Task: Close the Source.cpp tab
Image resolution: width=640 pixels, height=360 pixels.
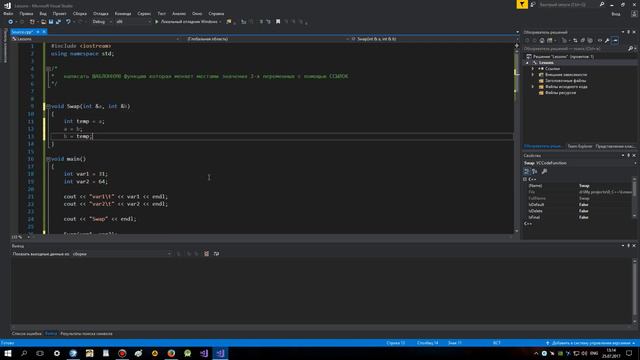Action: (x=44, y=32)
